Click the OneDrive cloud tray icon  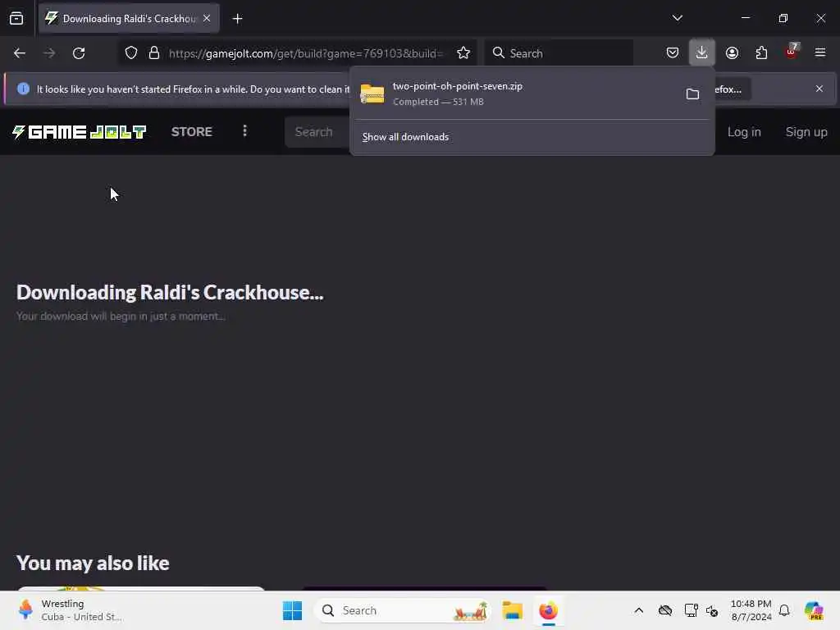point(664,610)
